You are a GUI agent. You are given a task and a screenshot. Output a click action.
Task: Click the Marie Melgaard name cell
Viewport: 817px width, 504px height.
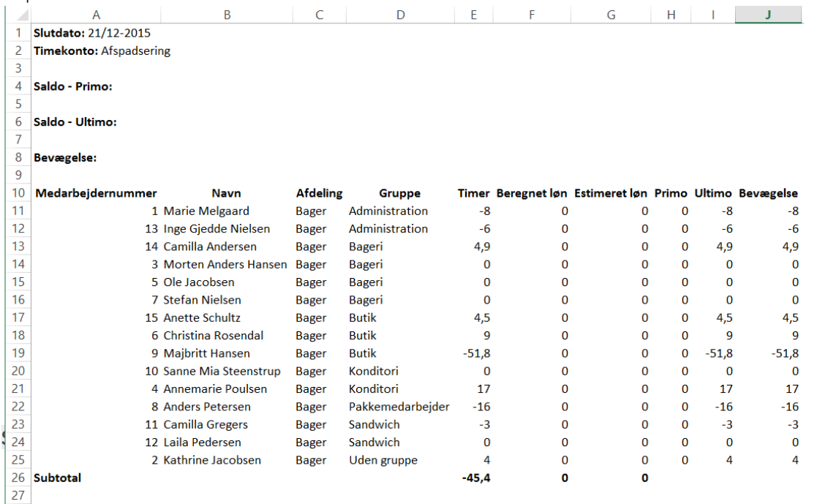click(206, 211)
